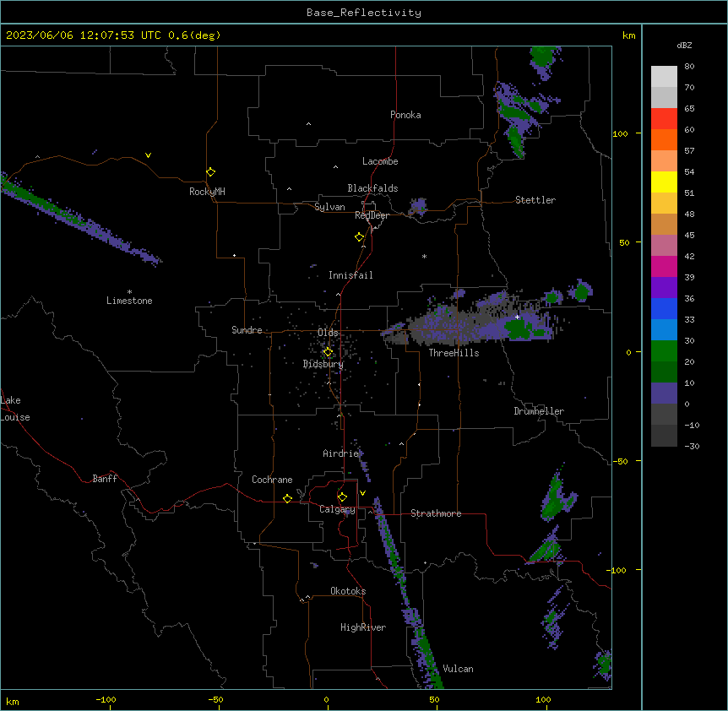
Task: Pick the bright green 30-20 dBZ legend swatch
Action: [x=664, y=351]
